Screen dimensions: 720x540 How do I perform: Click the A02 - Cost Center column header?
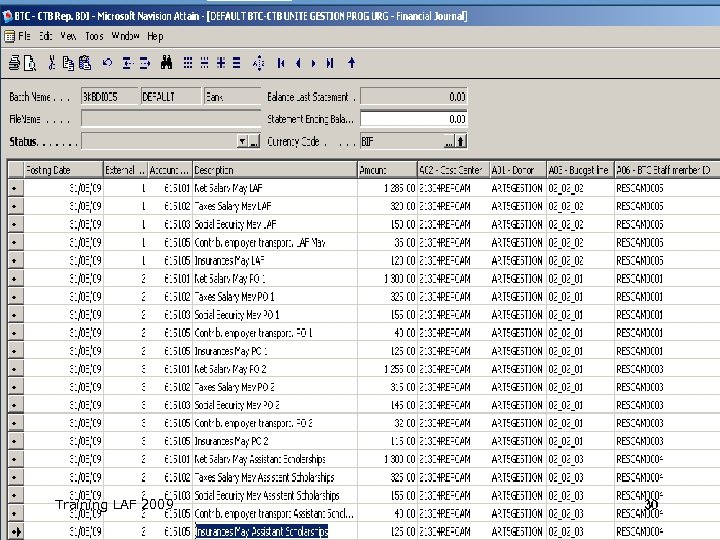453,170
